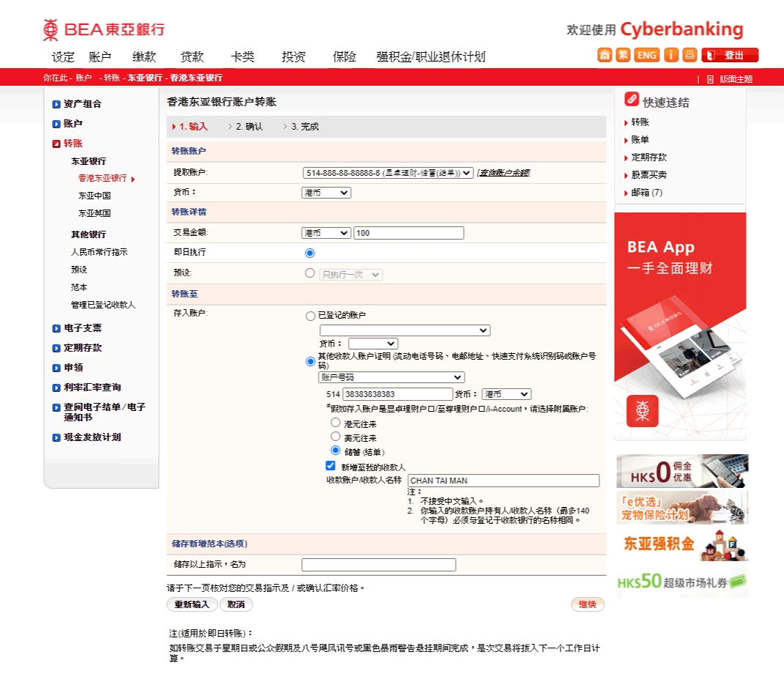
Task: Open the 设定 top menu
Action: pyautogui.click(x=63, y=57)
